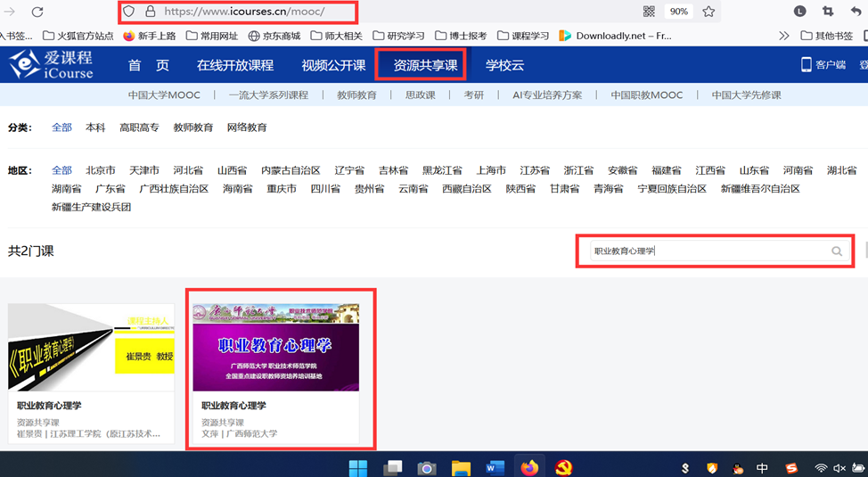Open the 其他书签 bookmarks folder
Screen dimensions: 868x477
[x=827, y=36]
